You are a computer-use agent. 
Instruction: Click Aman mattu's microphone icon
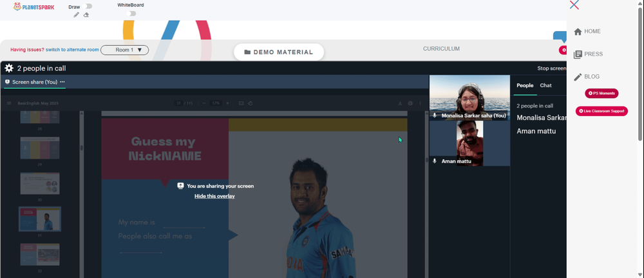[435, 161]
